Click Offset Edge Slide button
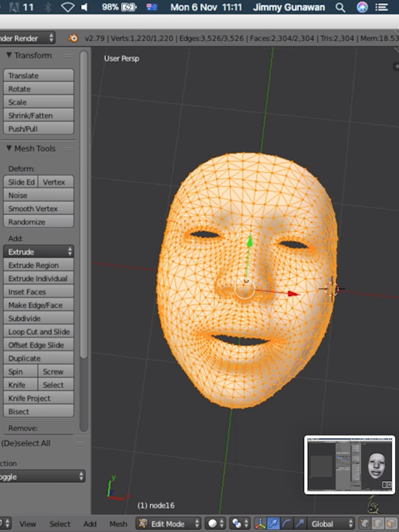This screenshot has width=399, height=532. (38, 345)
